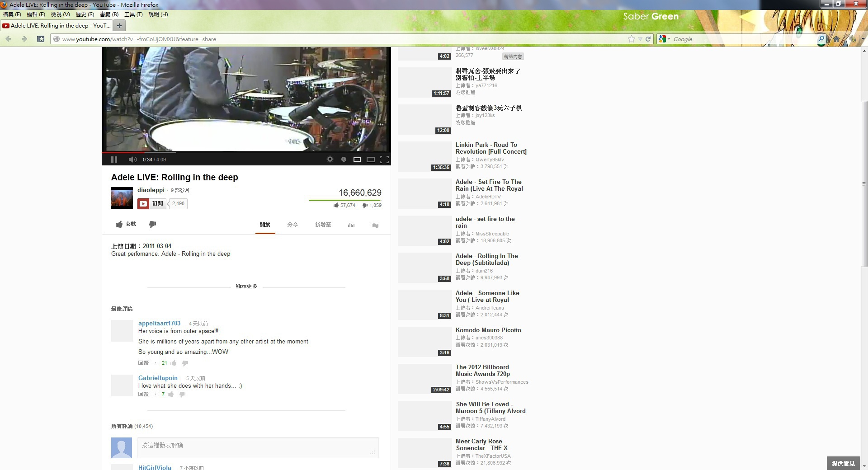Reload the current page
This screenshot has width=868, height=470.
648,39
